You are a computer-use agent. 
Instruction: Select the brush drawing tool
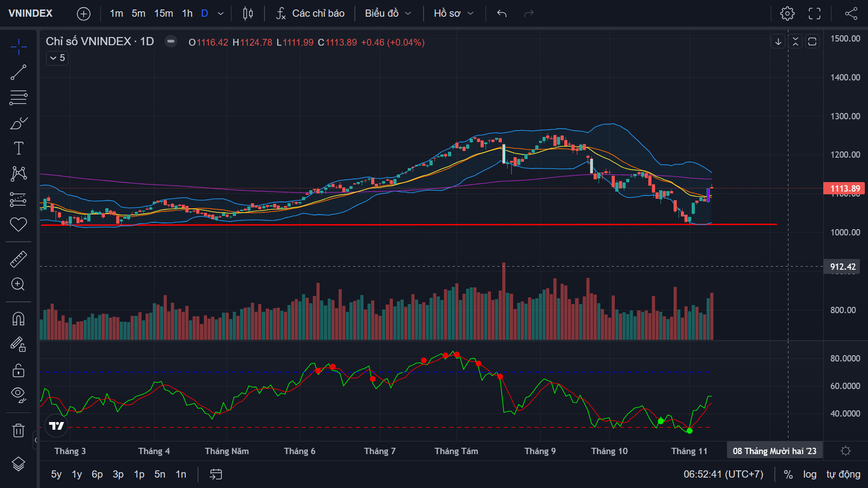pyautogui.click(x=18, y=123)
